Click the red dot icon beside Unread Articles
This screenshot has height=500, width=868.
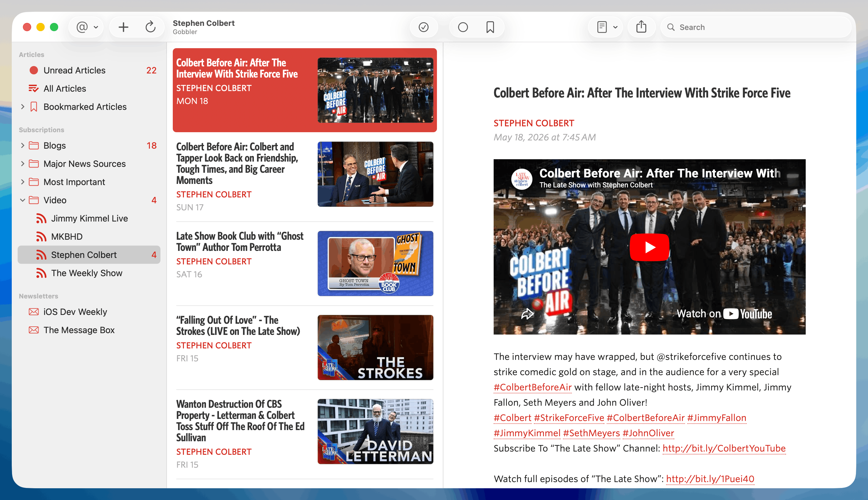coord(34,71)
